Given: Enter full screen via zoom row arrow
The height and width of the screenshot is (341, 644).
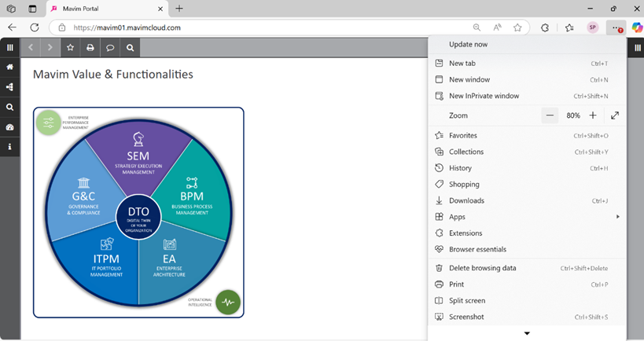Looking at the screenshot, I should click(615, 115).
